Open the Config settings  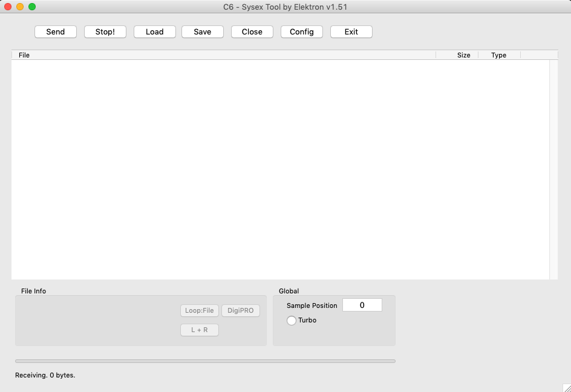click(x=302, y=31)
